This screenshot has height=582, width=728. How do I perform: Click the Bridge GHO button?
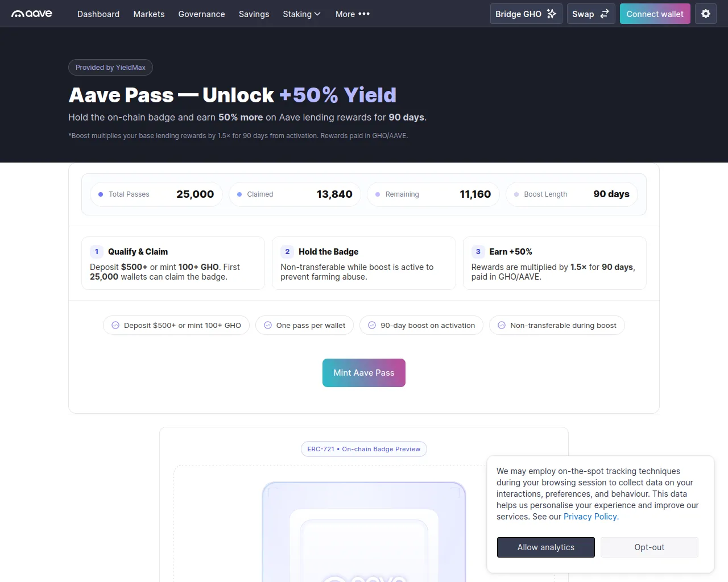(526, 14)
